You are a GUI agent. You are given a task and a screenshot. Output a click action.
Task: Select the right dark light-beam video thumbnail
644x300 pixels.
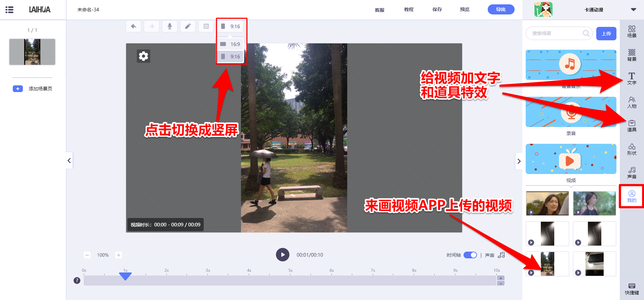pyautogui.click(x=594, y=233)
